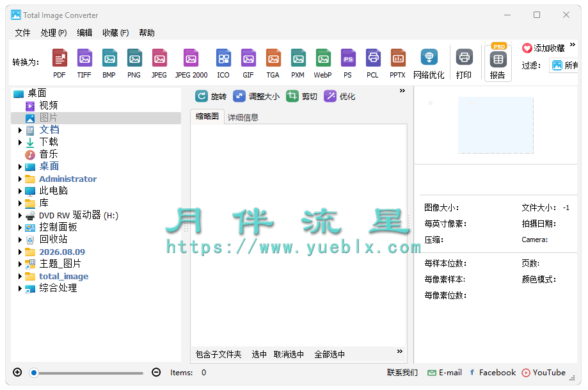Viewport: 588px width, 390px height.
Task: Expand the 文档 folder node
Action: (20, 130)
